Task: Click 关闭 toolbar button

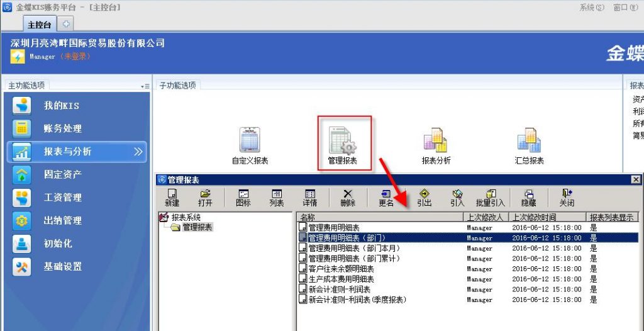Action: (x=567, y=198)
